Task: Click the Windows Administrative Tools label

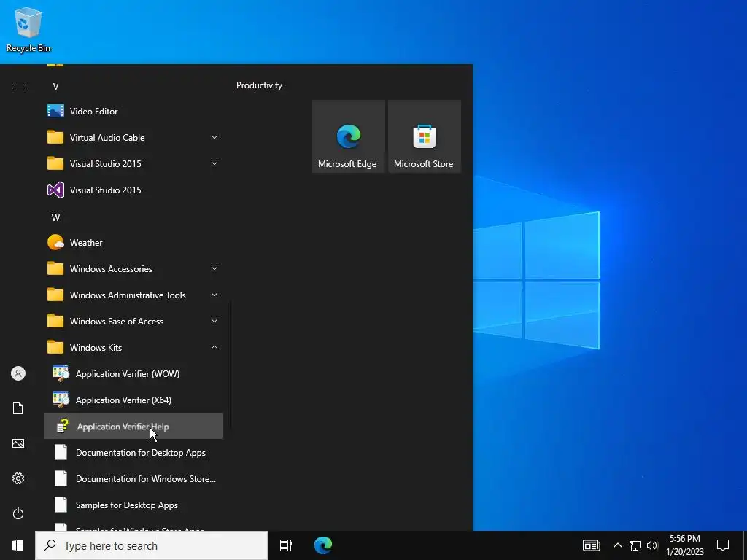Action: point(128,295)
